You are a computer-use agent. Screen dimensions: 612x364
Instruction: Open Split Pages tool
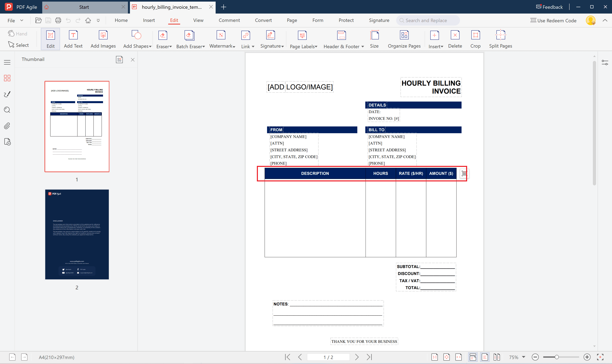(500, 39)
